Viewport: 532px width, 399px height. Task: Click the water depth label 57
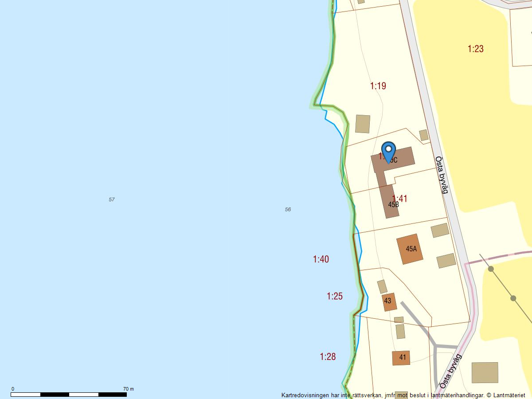click(112, 199)
